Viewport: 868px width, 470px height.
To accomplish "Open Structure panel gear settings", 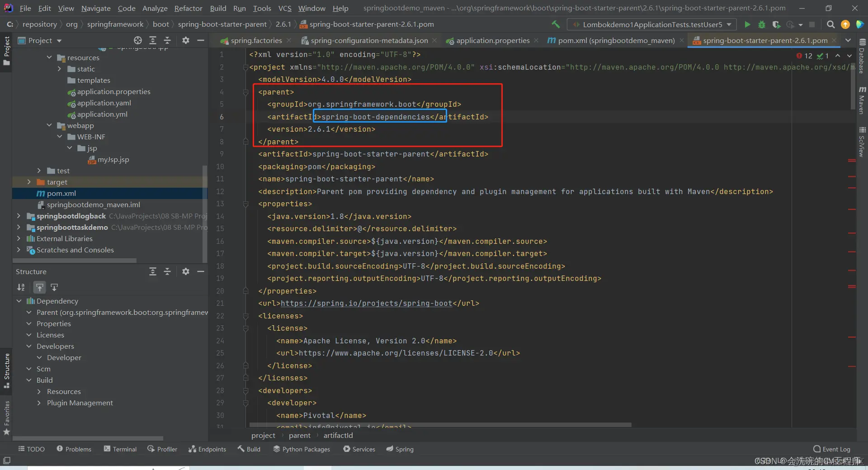I will (x=185, y=271).
